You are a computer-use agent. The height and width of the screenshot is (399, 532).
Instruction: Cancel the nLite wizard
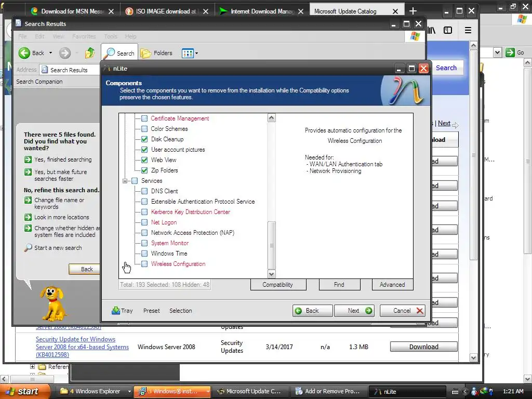tap(403, 311)
